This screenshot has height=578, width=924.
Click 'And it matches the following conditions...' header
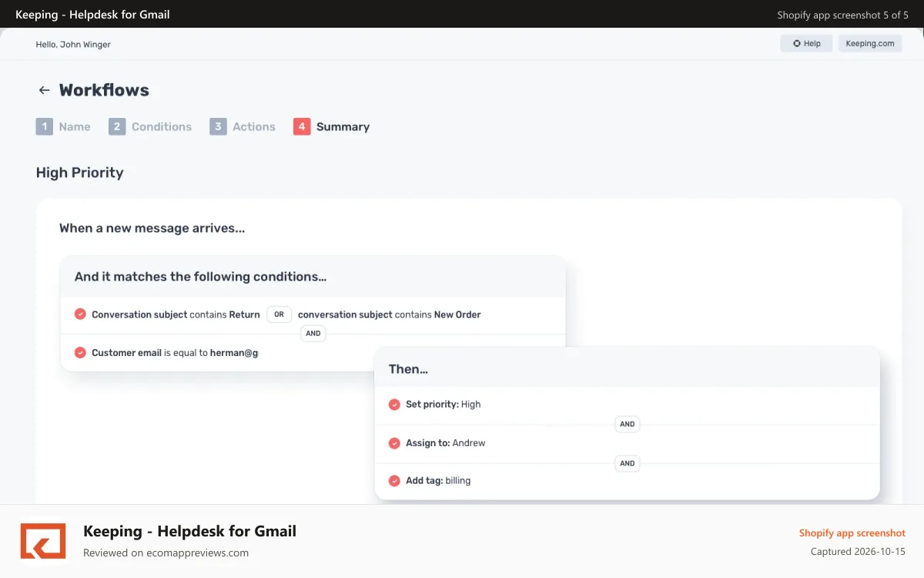200,277
